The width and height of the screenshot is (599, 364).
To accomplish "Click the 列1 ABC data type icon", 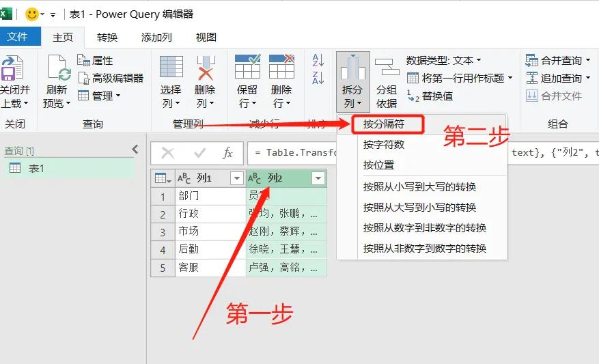I will pyautogui.click(x=184, y=178).
